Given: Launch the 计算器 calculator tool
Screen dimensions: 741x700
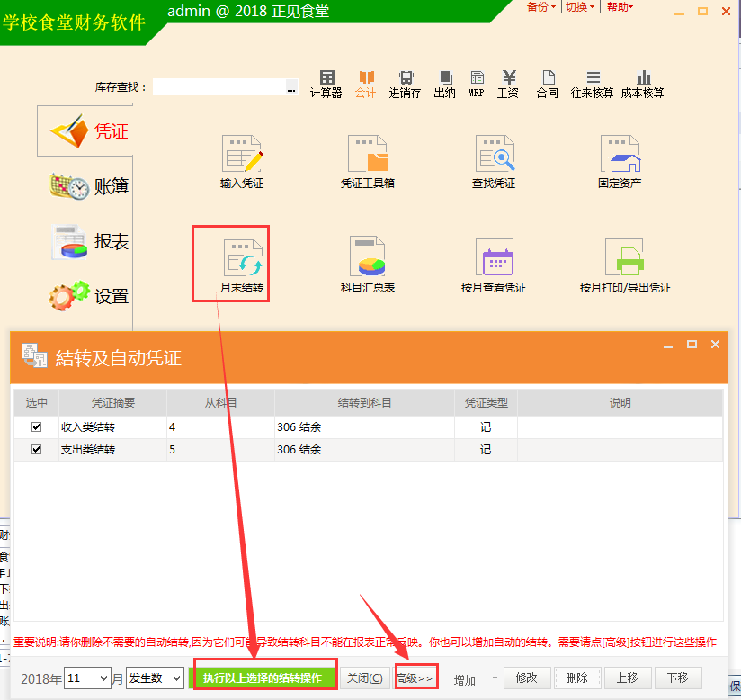Looking at the screenshot, I should click(x=326, y=84).
